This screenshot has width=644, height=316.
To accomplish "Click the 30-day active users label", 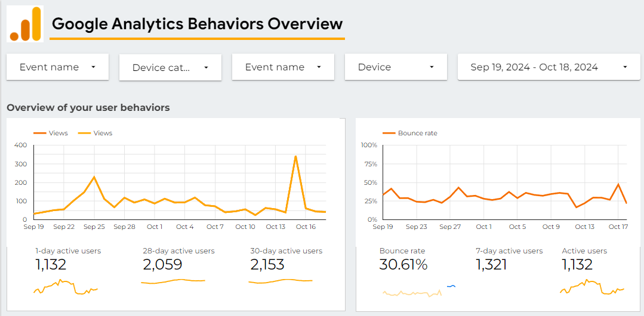I will tap(286, 251).
